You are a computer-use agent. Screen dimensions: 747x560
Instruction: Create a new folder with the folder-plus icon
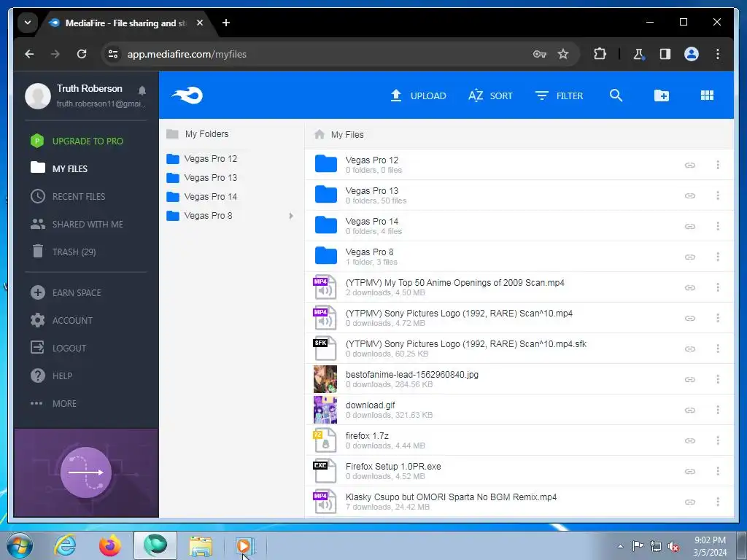tap(661, 96)
